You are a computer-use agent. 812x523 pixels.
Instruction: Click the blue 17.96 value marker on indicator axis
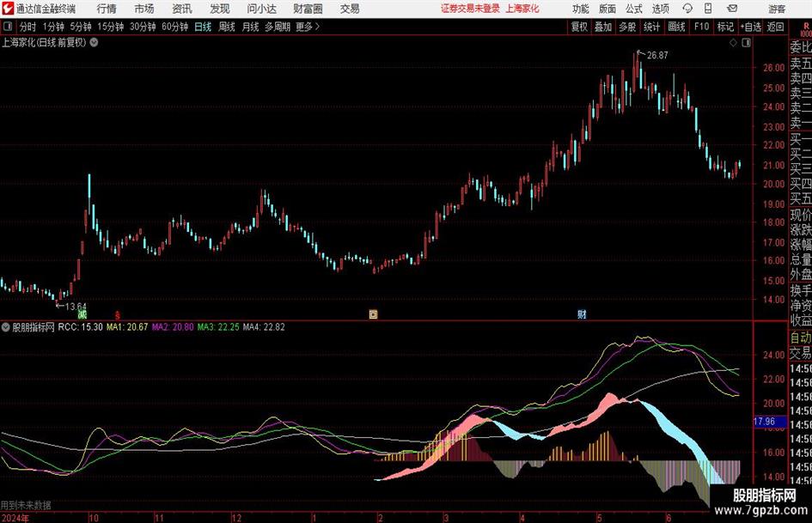[770, 422]
